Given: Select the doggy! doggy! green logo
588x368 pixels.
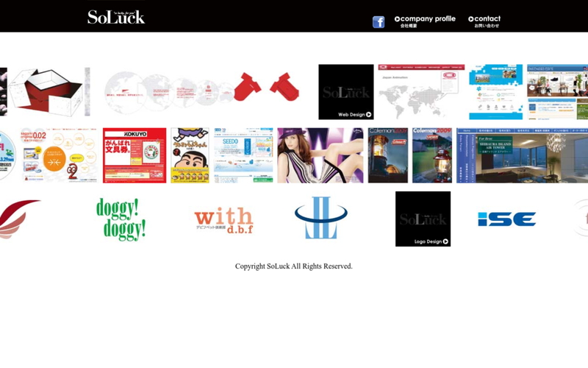Looking at the screenshot, I should 121,219.
